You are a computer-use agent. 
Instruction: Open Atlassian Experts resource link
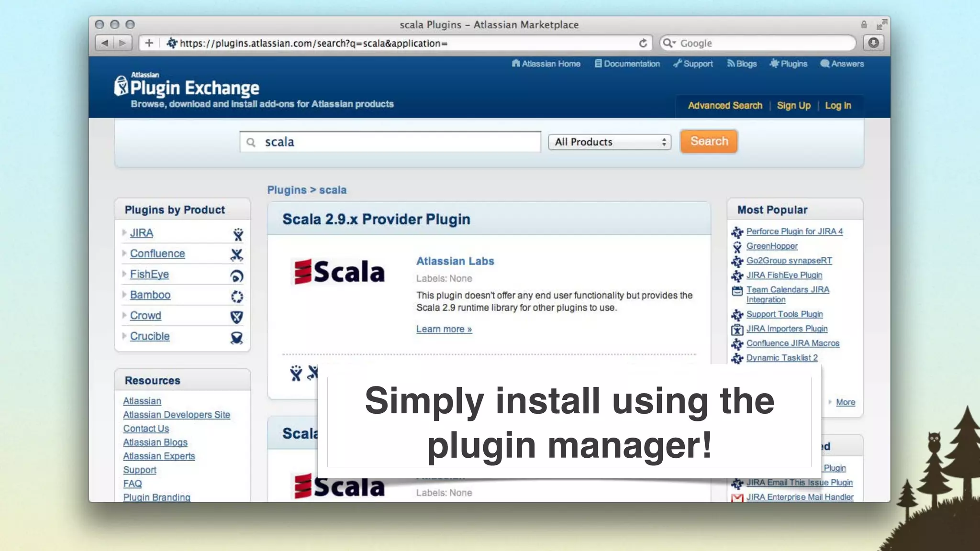pyautogui.click(x=159, y=456)
